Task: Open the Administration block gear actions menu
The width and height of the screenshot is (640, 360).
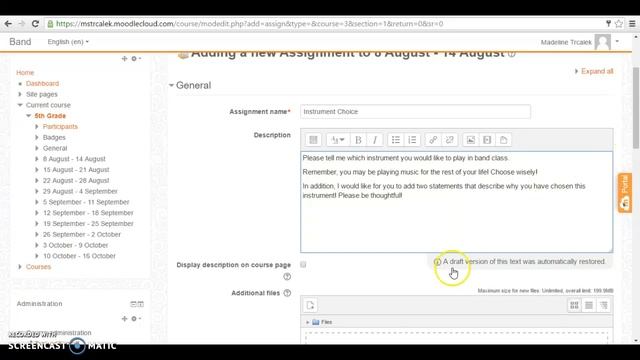Action: [136, 318]
